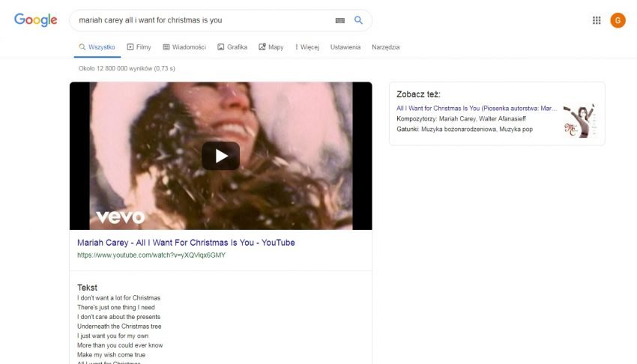Open the orange G account avatar
This screenshot has height=364, width=637.
[x=618, y=20]
